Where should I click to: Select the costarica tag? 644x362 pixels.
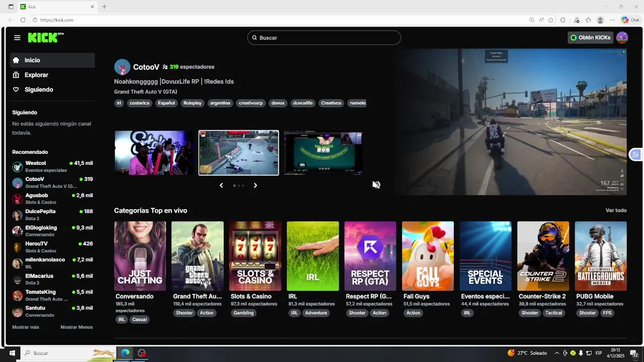[139, 103]
